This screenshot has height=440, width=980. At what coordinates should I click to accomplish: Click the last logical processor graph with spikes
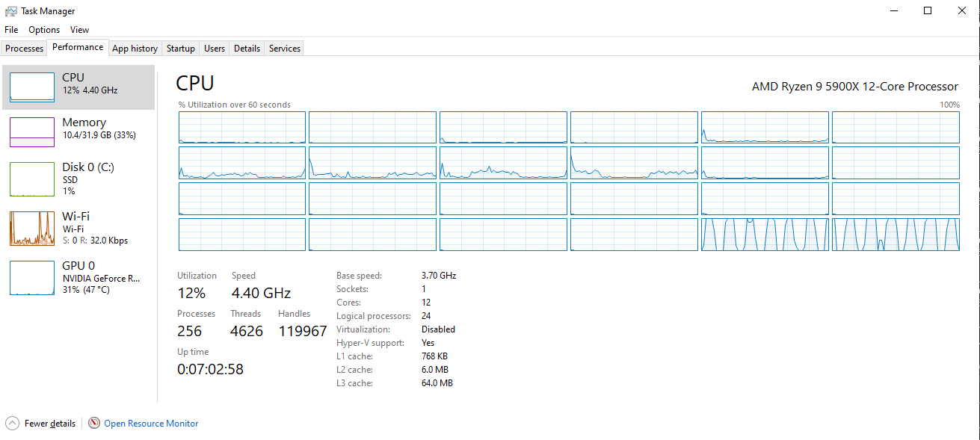[x=896, y=235]
